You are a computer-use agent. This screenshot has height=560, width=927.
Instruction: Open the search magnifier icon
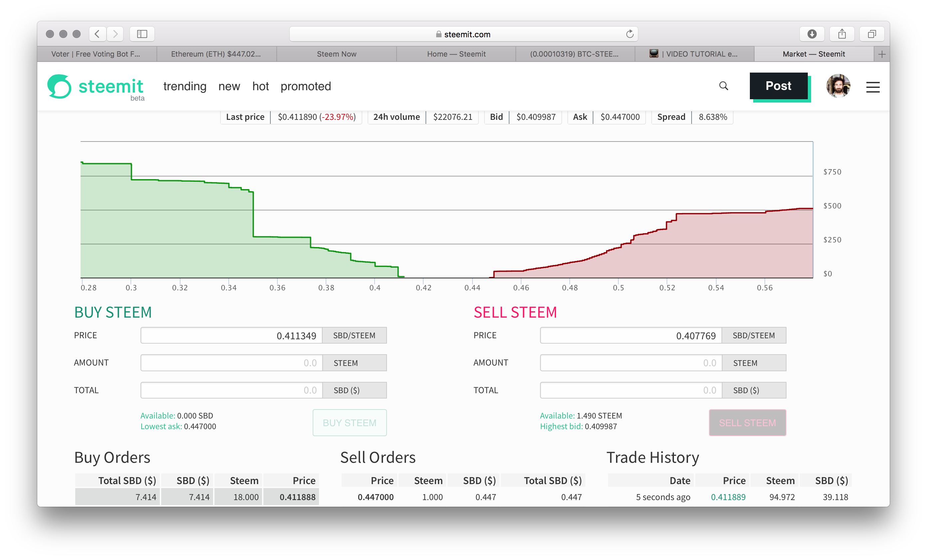(724, 86)
